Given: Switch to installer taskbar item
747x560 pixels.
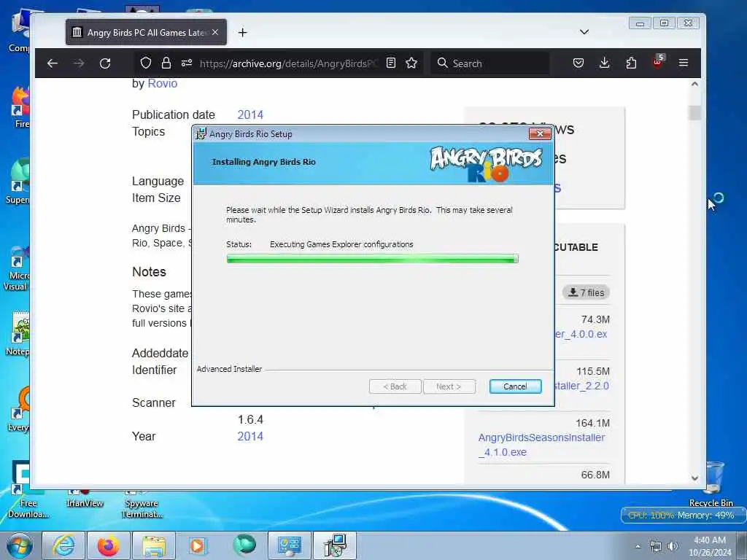Looking at the screenshot, I should [x=335, y=545].
